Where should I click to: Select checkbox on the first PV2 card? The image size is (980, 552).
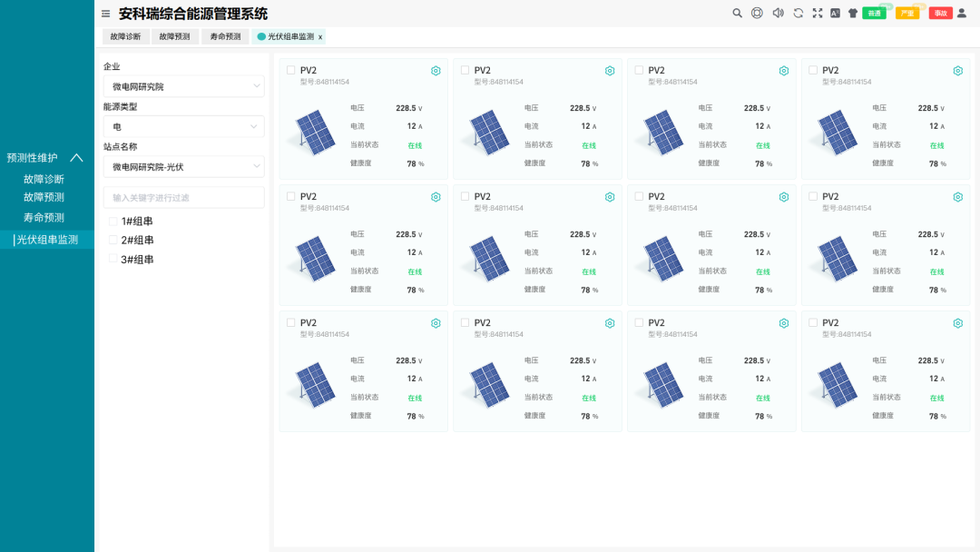(x=290, y=70)
